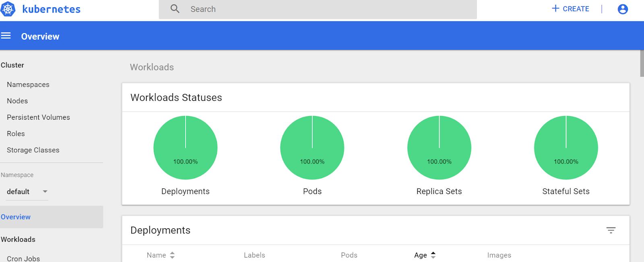Open Cron Jobs in sidebar

point(23,258)
